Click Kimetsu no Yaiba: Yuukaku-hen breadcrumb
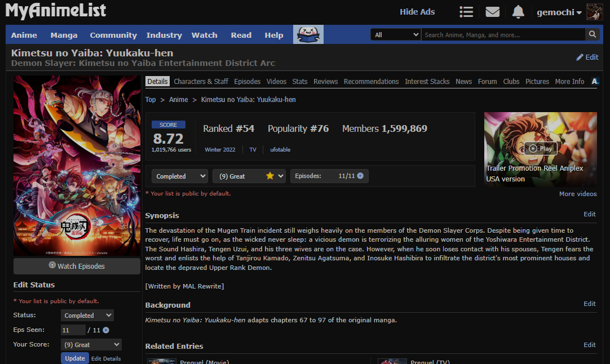This screenshot has height=364, width=610. (x=248, y=100)
